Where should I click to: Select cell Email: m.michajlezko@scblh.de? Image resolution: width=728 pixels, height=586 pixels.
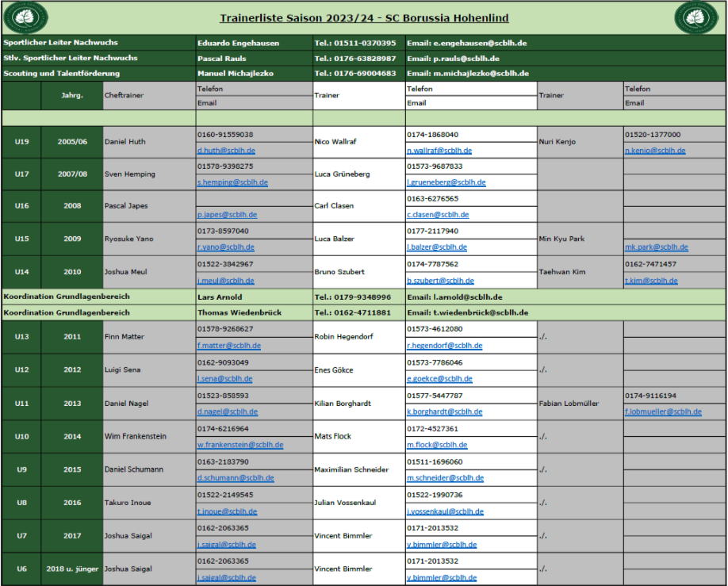[565, 74]
